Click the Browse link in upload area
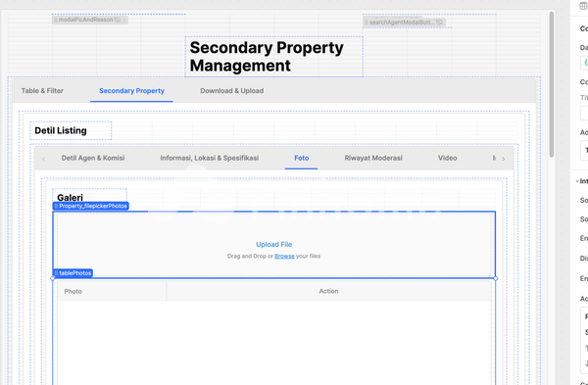 284,256
